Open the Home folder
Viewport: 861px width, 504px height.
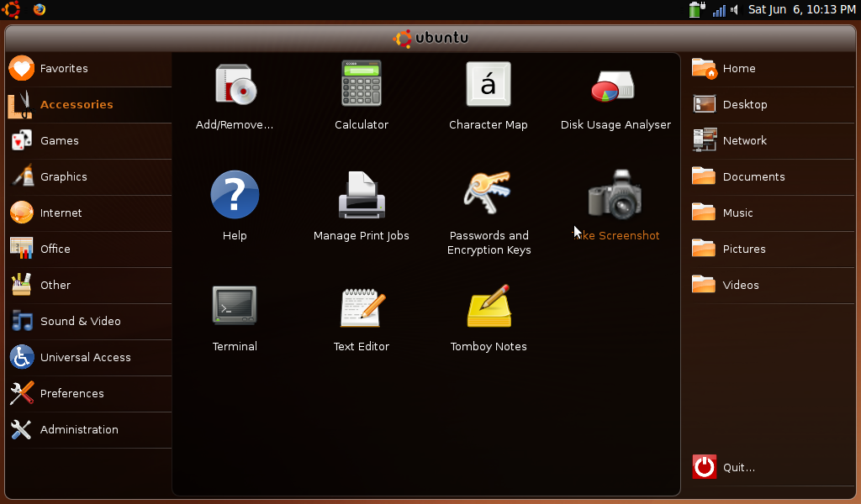click(772, 69)
